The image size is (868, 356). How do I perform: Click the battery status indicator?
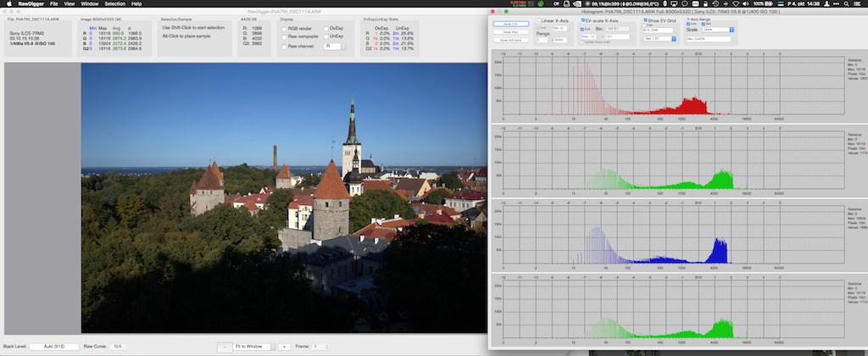tap(763, 3)
